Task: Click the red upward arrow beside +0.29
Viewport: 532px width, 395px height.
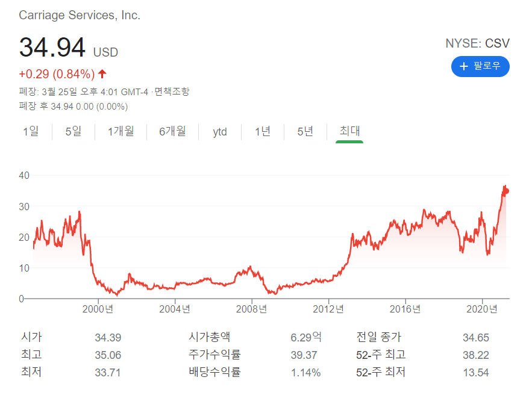Action: tap(101, 73)
